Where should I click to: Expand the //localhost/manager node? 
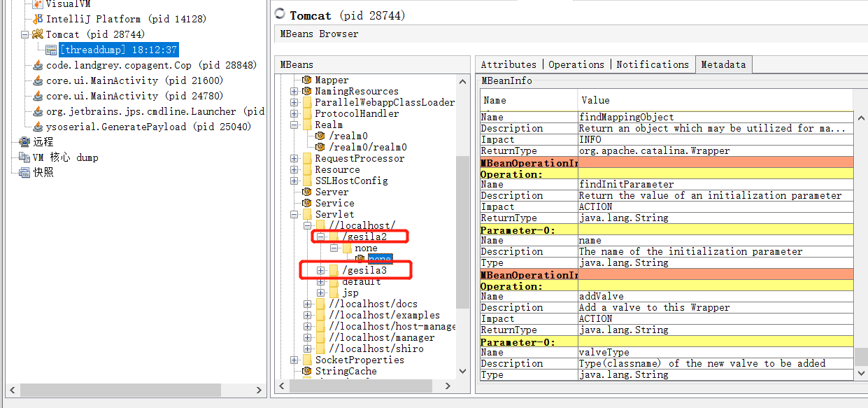coord(308,337)
